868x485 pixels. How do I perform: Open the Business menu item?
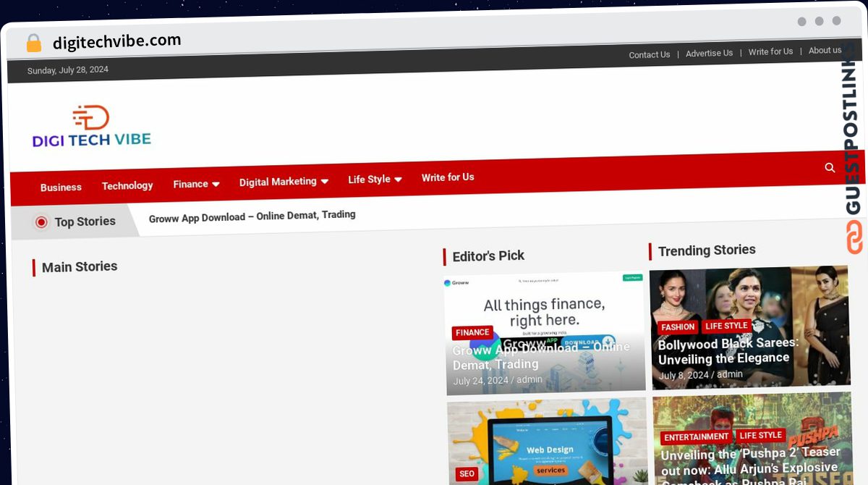[x=61, y=187]
